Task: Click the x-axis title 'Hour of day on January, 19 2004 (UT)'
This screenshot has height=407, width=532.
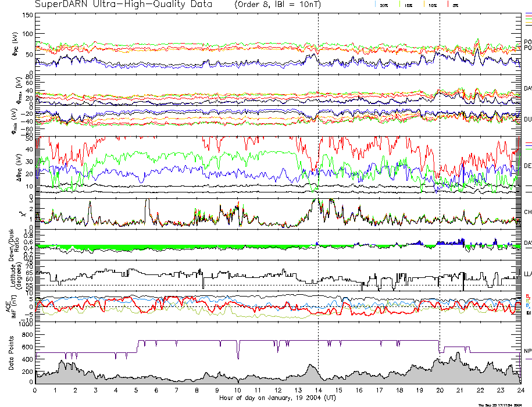Action: coord(277,398)
